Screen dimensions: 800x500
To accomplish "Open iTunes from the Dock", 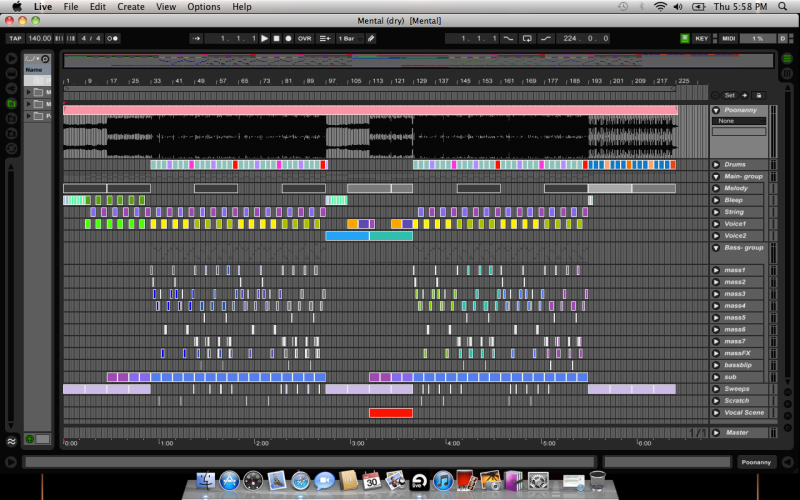I will click(x=443, y=481).
